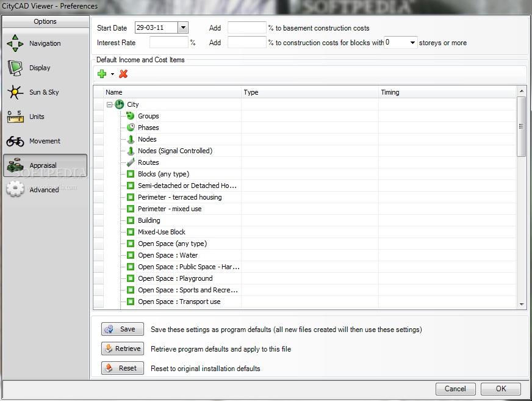Click the Save defaults button
The height and width of the screenshot is (401, 532).
click(123, 329)
